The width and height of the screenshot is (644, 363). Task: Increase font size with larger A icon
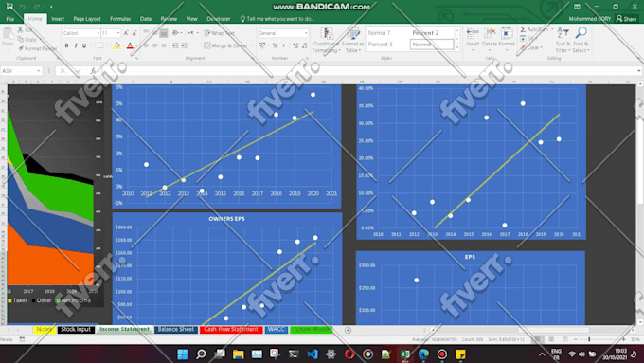coord(126,33)
